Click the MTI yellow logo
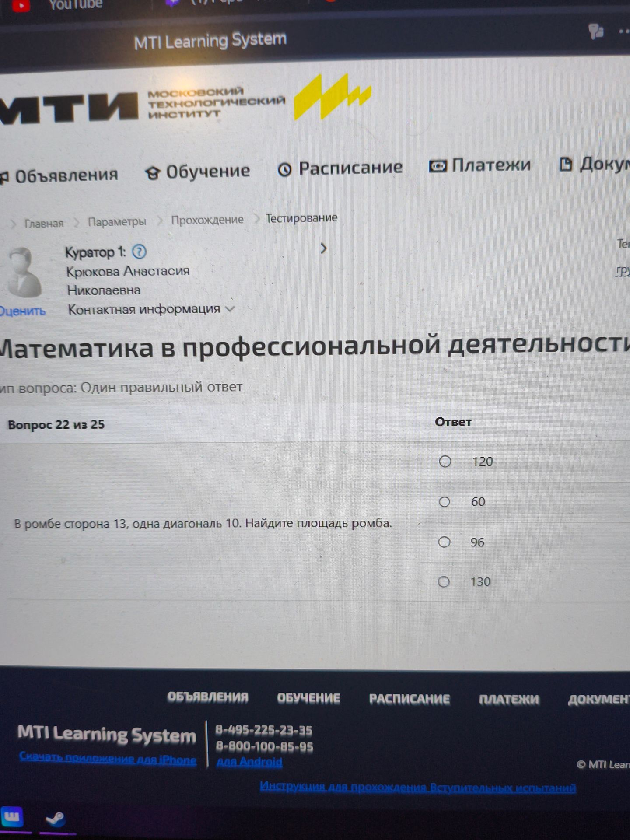Screen dimensions: 630x840 click(332, 97)
